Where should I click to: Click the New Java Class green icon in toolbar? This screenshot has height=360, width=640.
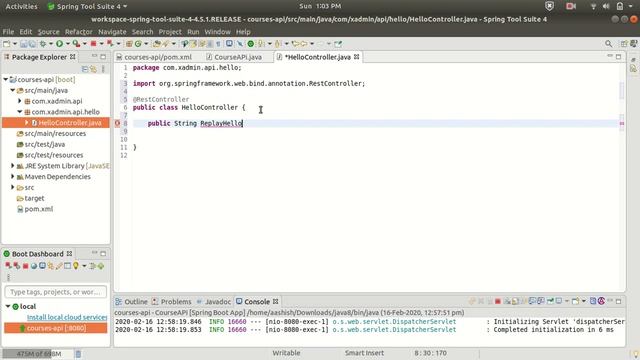(138, 44)
